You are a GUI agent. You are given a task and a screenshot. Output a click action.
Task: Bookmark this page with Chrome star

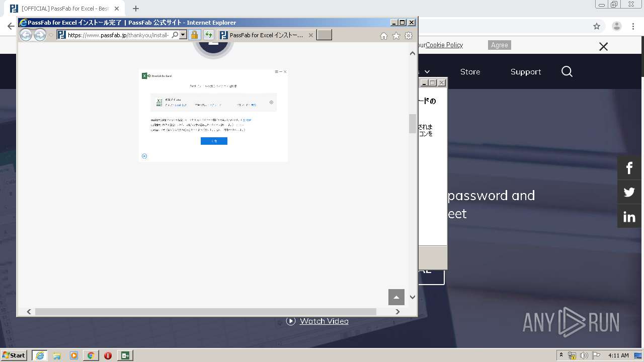[597, 26]
